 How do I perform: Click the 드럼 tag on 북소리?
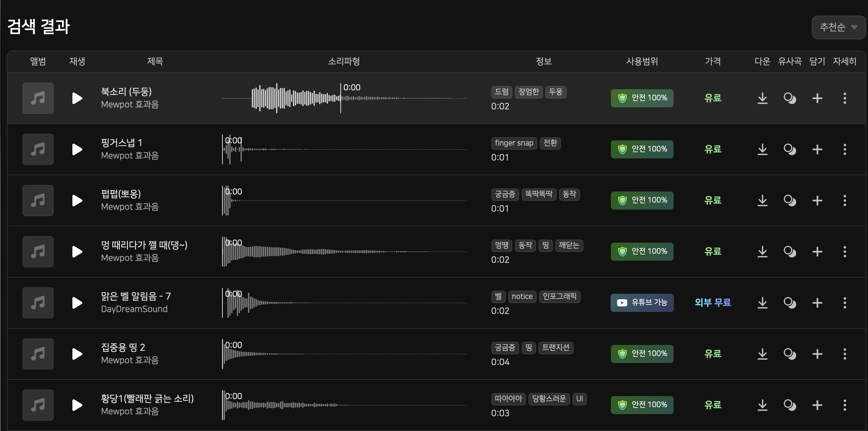(x=501, y=92)
